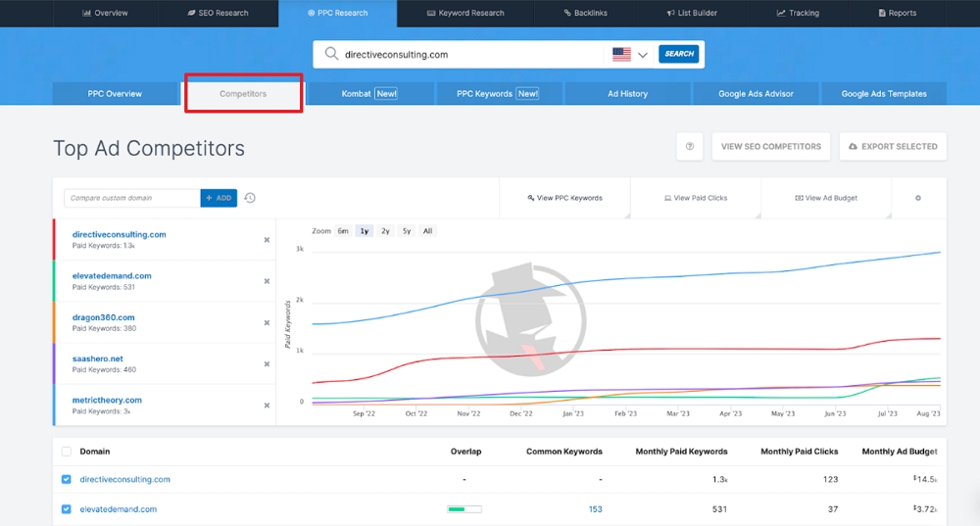The width and height of the screenshot is (980, 526).
Task: Remove directiveconsulting.com from the comparison list
Action: click(x=267, y=240)
